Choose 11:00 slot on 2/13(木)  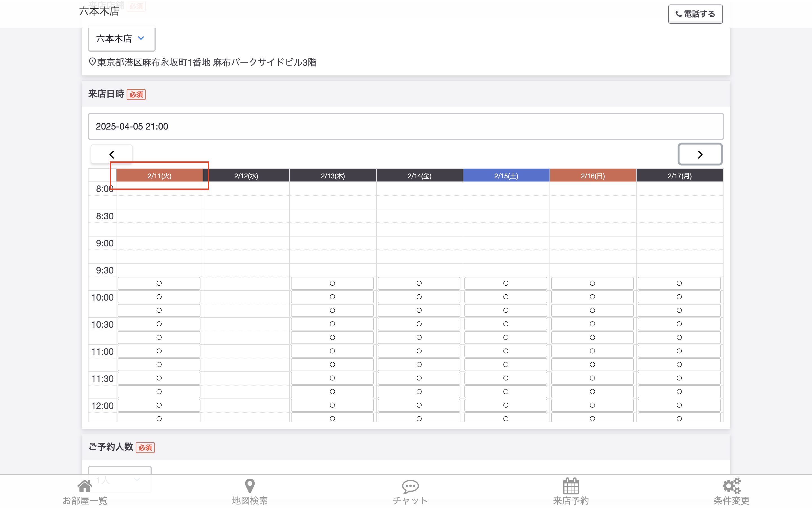click(x=332, y=351)
